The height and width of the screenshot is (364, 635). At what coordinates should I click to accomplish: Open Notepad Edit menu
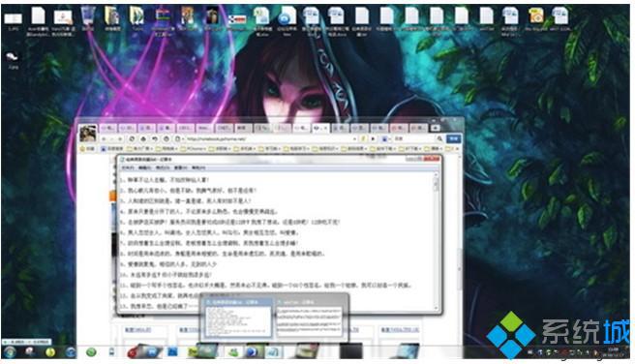tap(145, 167)
